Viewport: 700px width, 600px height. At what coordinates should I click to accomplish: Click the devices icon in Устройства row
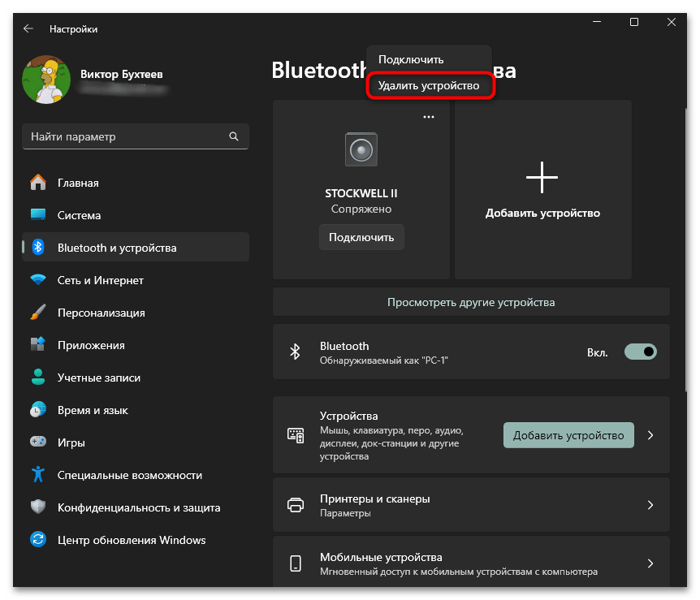296,435
